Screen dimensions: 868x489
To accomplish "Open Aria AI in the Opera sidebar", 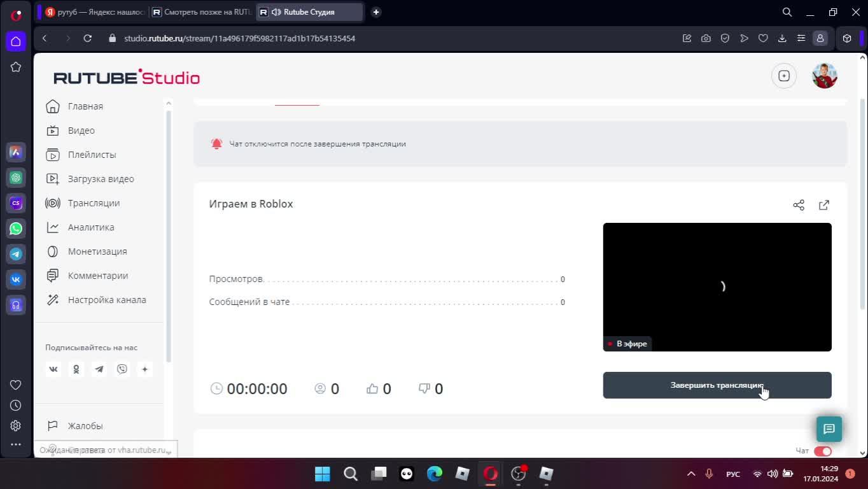I will click(x=16, y=152).
